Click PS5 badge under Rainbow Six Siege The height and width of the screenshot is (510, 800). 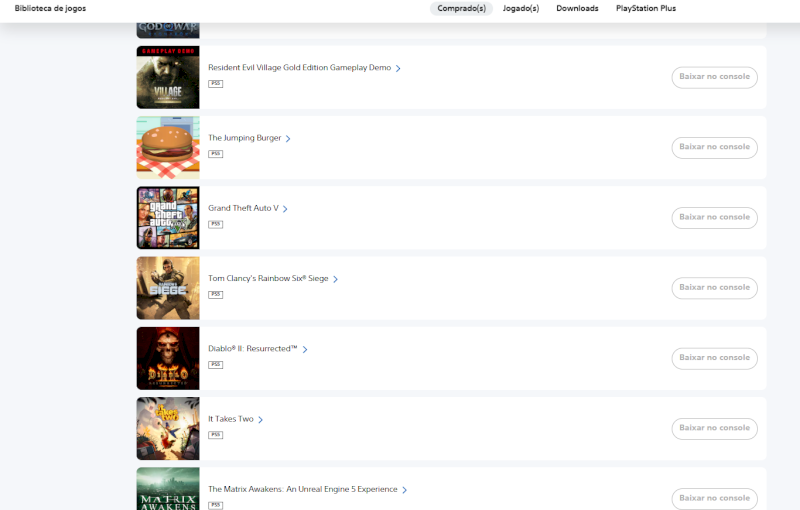[x=215, y=295]
